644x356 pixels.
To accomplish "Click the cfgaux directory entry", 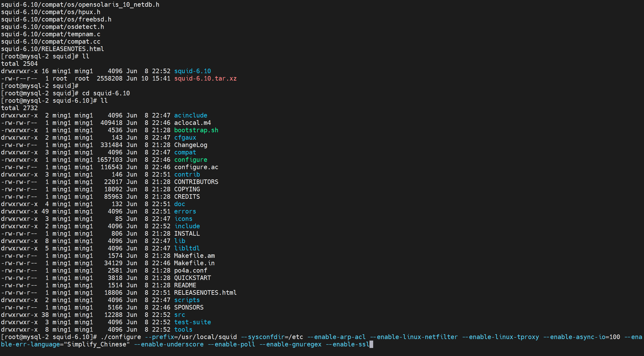I will [x=185, y=138].
